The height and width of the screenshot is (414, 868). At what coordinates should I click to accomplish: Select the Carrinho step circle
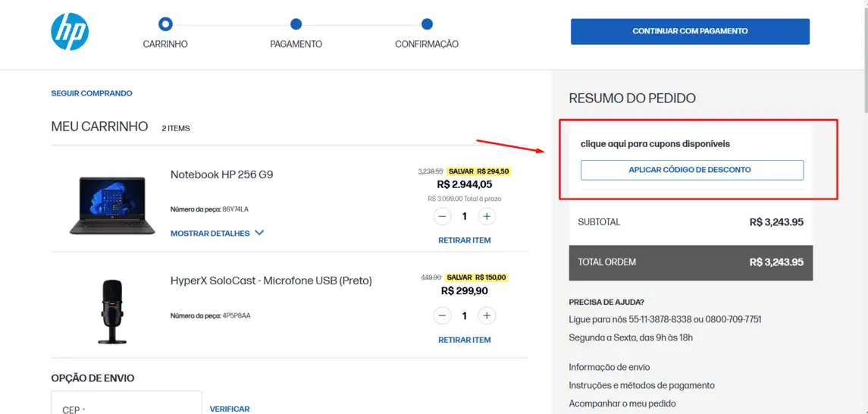[165, 24]
